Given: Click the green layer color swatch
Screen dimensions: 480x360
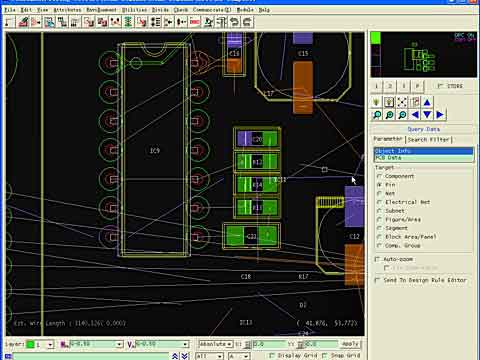Looking at the screenshot, I should pyautogui.click(x=30, y=344).
